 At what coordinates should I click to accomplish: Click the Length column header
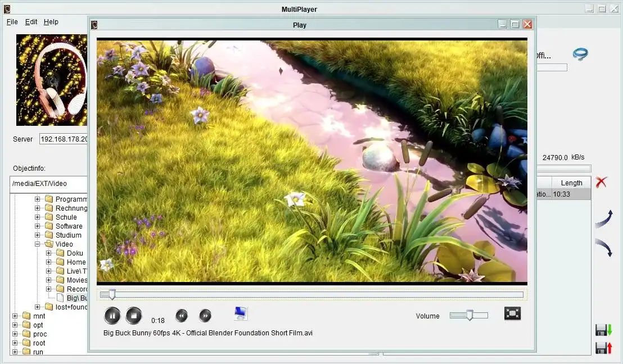(x=571, y=183)
